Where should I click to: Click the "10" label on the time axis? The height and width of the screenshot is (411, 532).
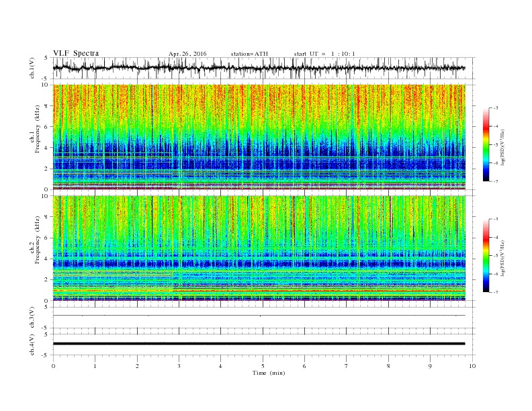click(472, 366)
